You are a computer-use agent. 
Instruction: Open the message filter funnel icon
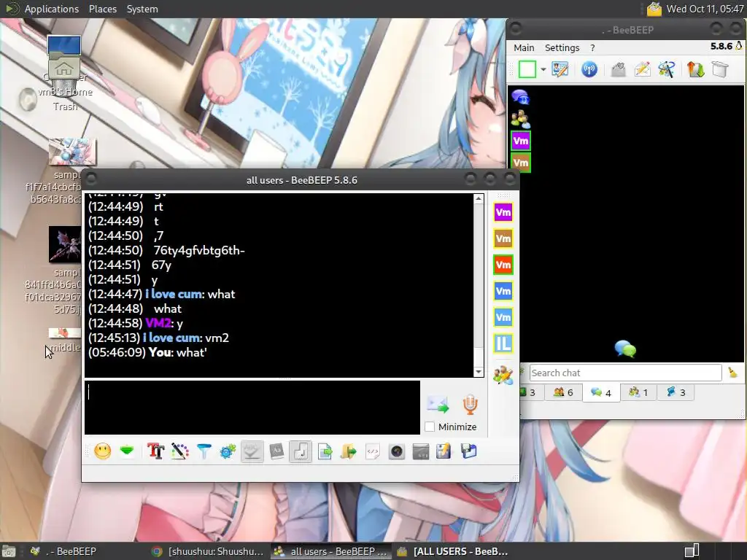click(204, 451)
